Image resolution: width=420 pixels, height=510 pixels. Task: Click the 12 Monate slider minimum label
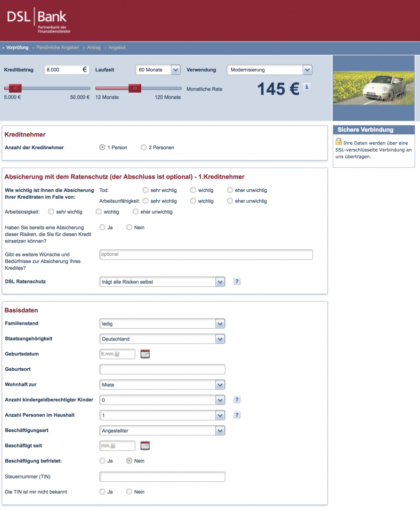[x=107, y=97]
